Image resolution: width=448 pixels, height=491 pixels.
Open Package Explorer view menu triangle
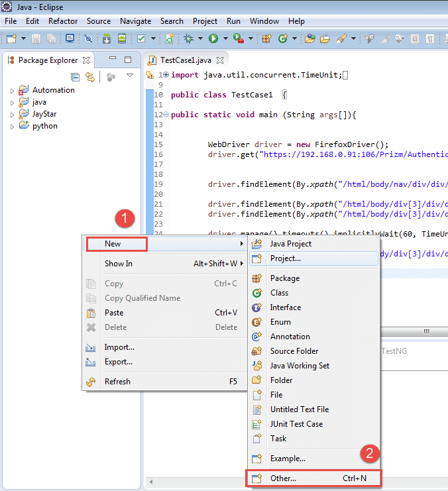130,76
